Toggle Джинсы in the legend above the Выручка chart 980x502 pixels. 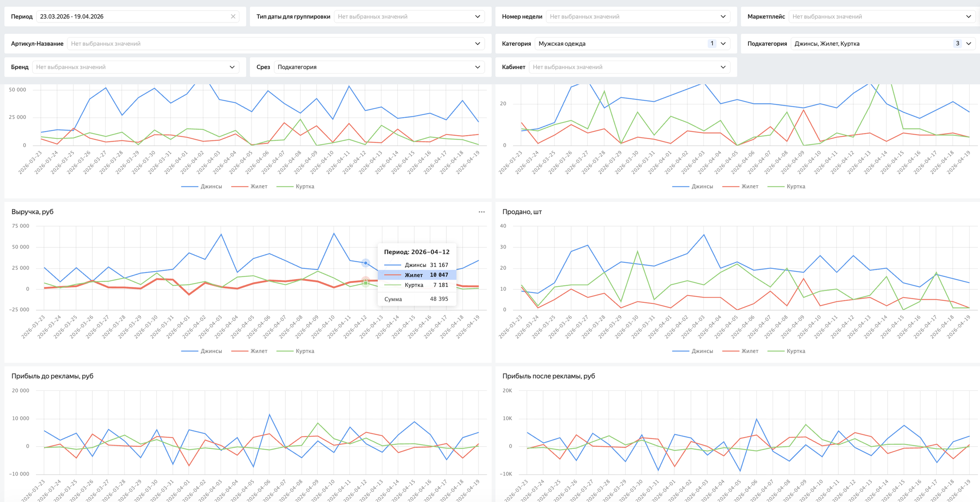[x=202, y=187]
